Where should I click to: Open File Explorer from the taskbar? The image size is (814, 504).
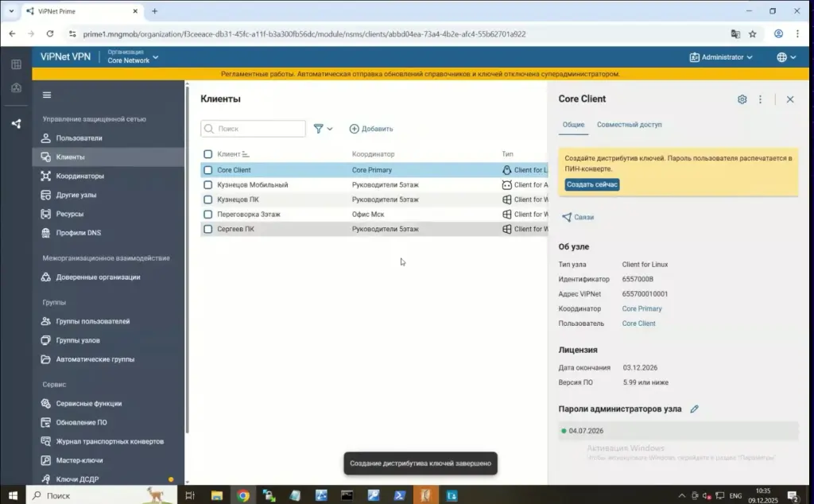[x=217, y=496]
